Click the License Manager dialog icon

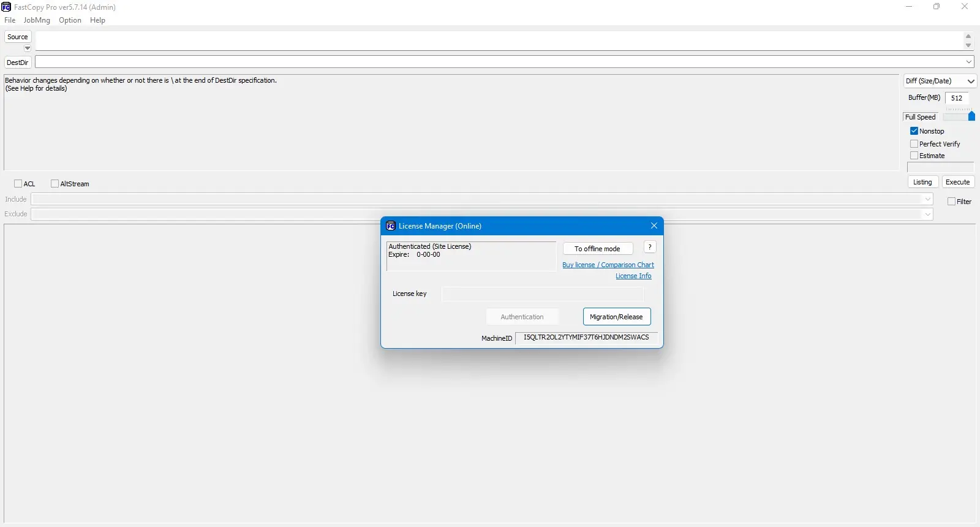(x=391, y=226)
